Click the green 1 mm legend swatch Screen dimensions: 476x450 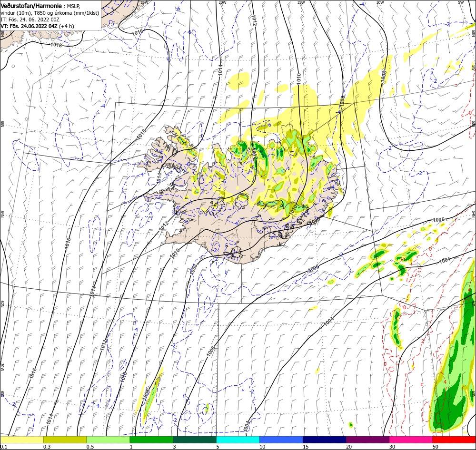[x=151, y=440]
